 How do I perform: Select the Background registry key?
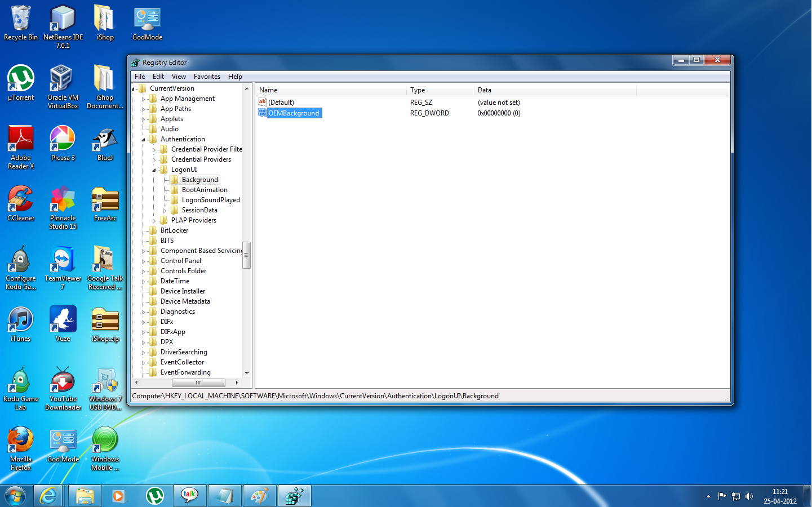[x=200, y=180]
